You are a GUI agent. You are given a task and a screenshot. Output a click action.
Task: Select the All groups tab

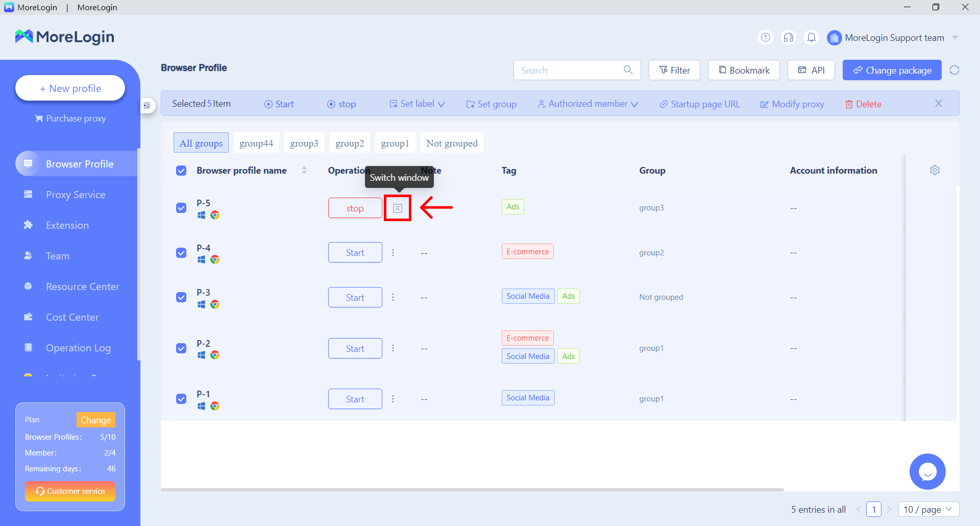pos(201,143)
